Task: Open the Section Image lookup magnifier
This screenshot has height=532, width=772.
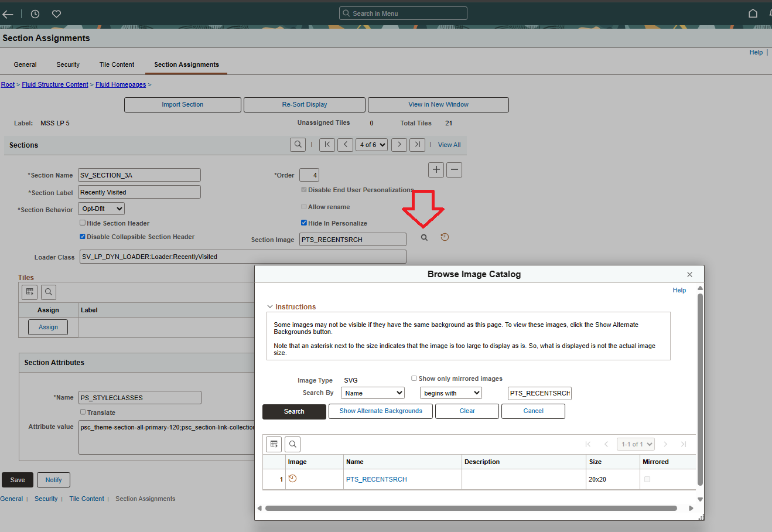Action: pos(424,237)
